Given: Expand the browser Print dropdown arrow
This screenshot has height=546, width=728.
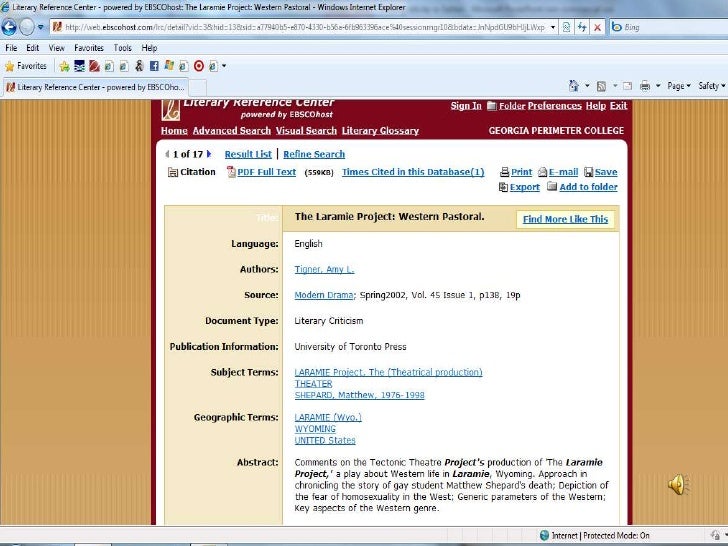Looking at the screenshot, I should tap(658, 86).
